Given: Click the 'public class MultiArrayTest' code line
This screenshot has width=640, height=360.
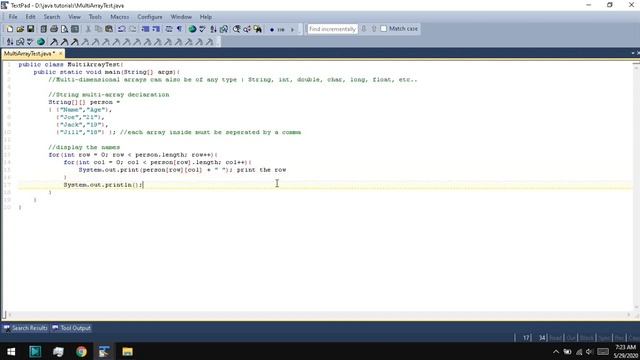Looking at the screenshot, I should tap(71, 64).
